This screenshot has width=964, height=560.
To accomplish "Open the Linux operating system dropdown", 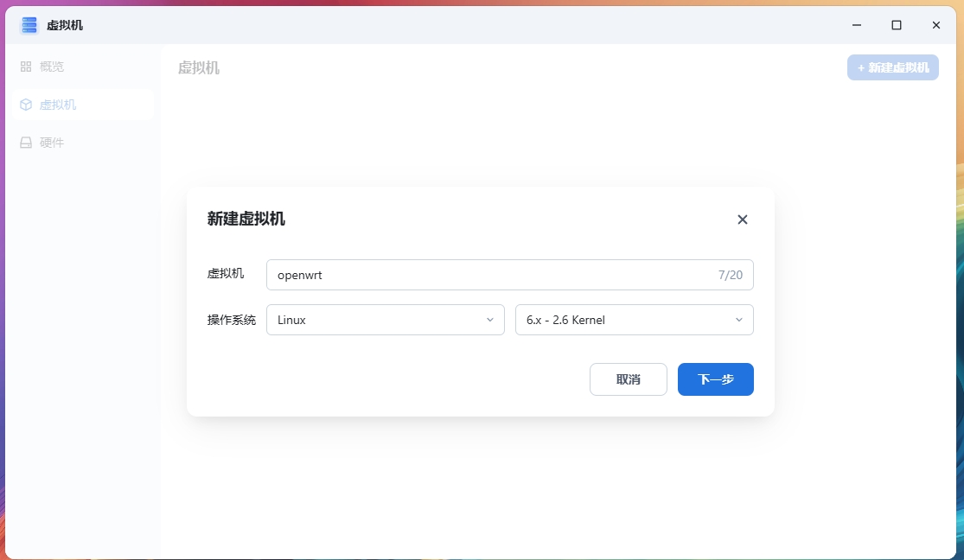I will [x=386, y=320].
